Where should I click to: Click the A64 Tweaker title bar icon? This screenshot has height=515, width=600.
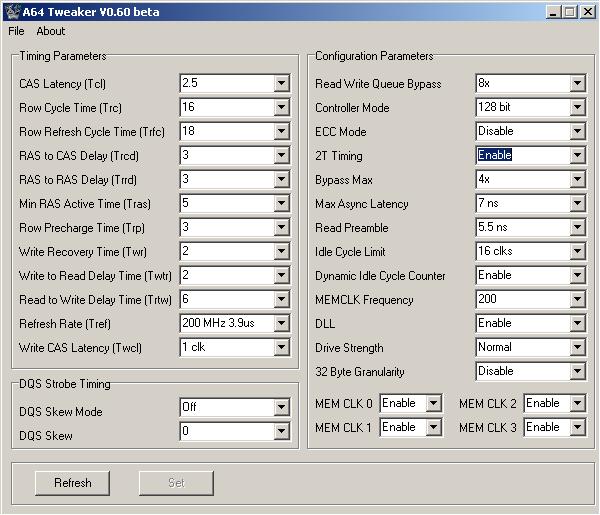tap(11, 11)
